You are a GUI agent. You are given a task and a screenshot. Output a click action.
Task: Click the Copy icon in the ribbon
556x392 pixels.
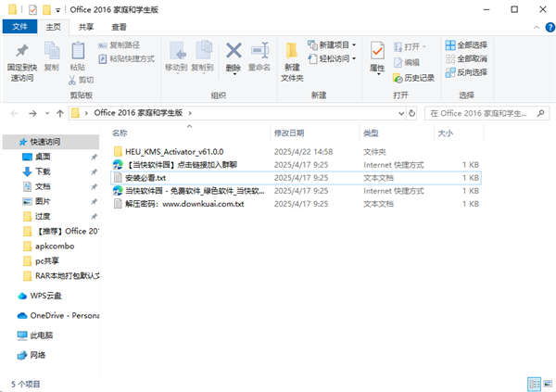click(x=52, y=50)
